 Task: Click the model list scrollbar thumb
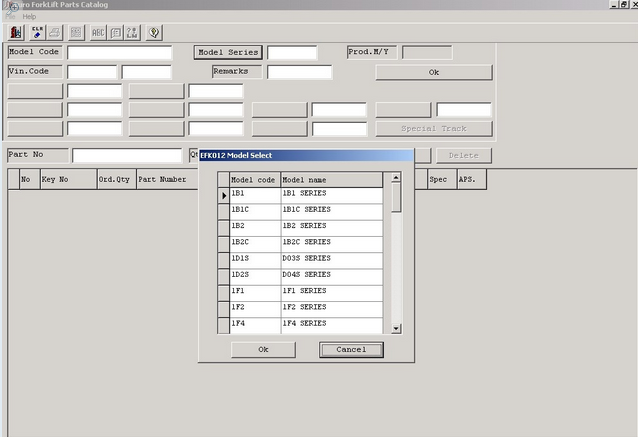396,197
